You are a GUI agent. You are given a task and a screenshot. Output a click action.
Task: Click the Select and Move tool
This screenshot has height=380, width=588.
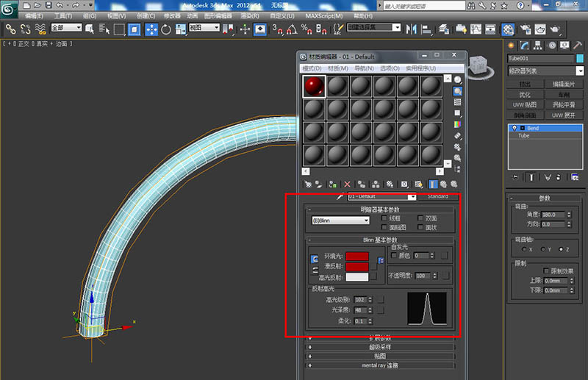click(152, 29)
